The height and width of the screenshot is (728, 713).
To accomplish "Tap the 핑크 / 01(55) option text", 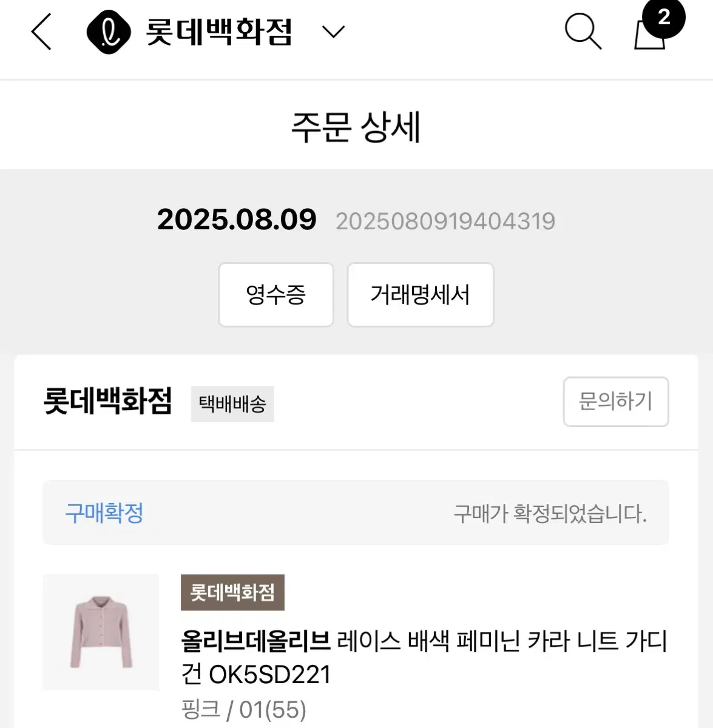I will [x=243, y=709].
